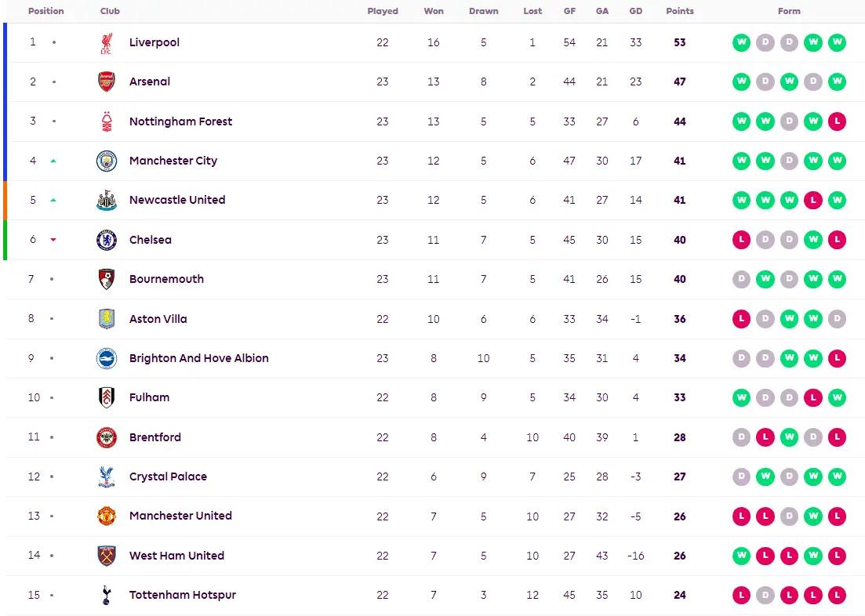Click the Liverpool club crest
This screenshot has height=616, width=865.
[x=107, y=42]
